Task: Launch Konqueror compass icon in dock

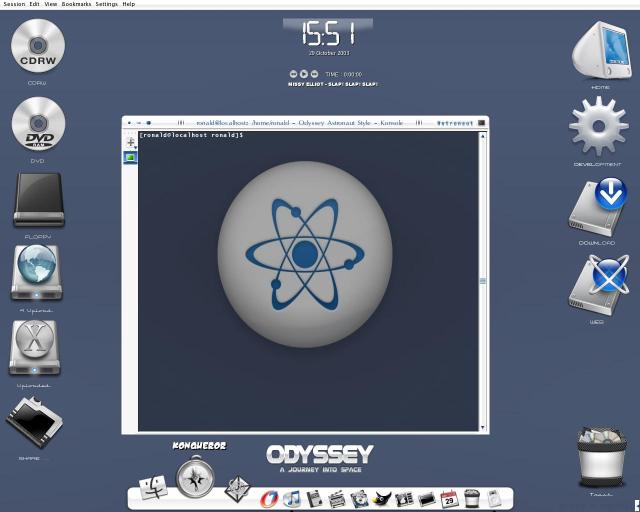Action: click(195, 477)
